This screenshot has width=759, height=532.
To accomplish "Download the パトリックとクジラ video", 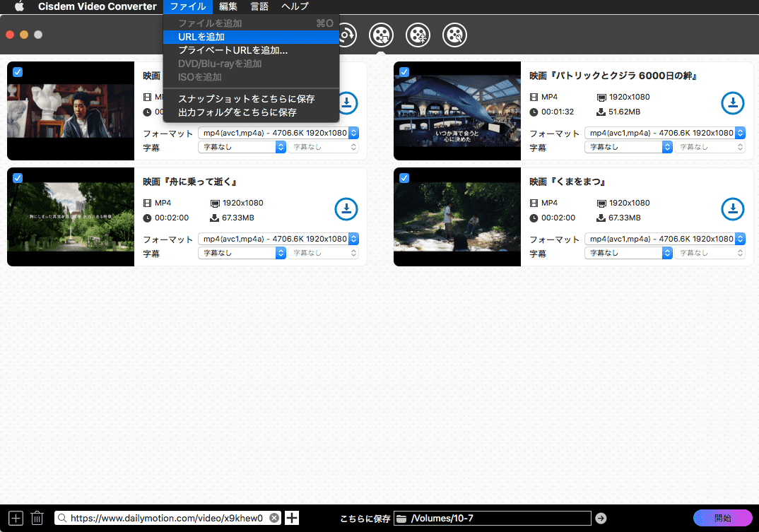I will 732,103.
